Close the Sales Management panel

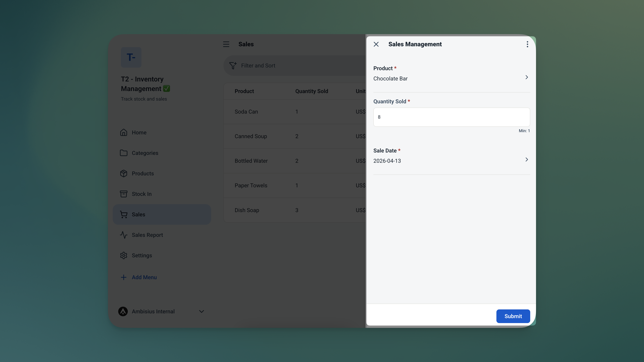(376, 44)
